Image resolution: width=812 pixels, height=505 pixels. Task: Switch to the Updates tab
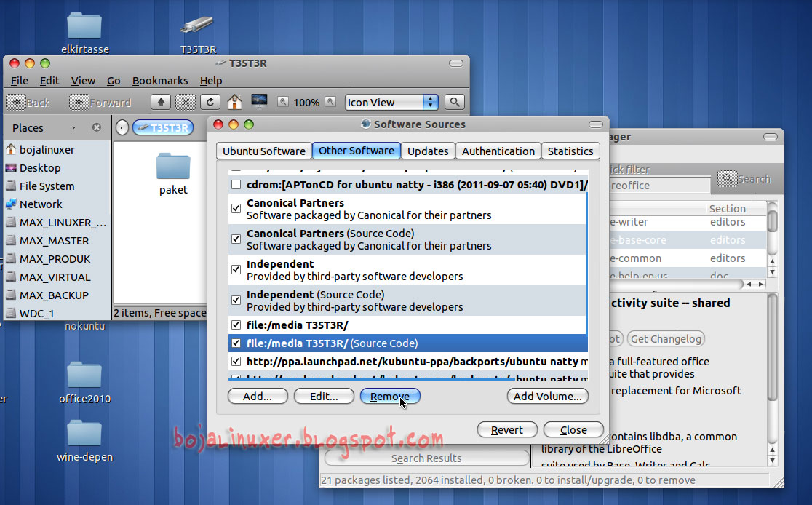[428, 151]
